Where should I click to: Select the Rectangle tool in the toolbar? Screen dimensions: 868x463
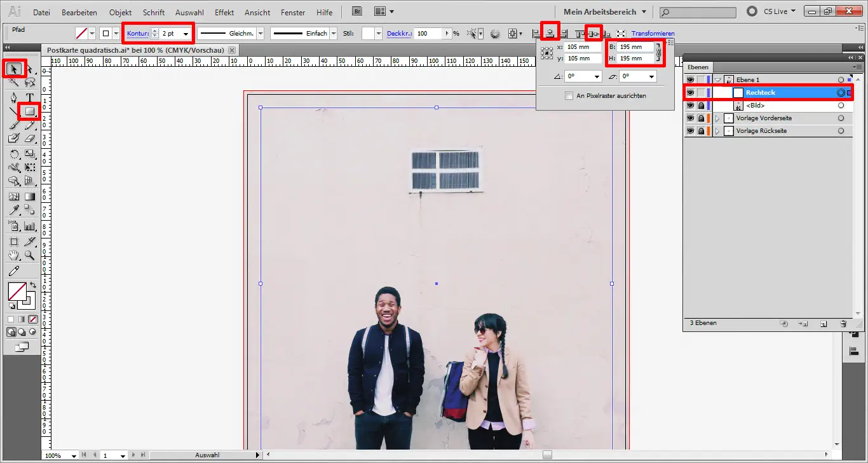29,111
